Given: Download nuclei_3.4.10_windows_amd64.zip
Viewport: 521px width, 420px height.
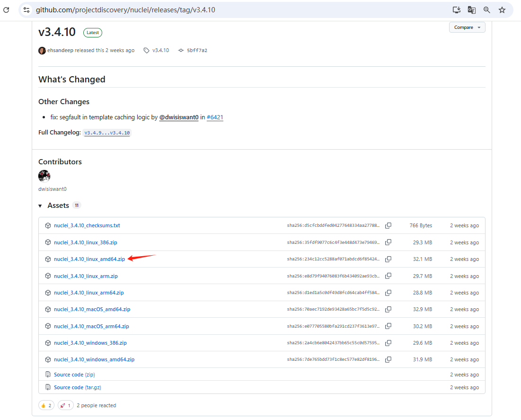Looking at the screenshot, I should tap(94, 359).
